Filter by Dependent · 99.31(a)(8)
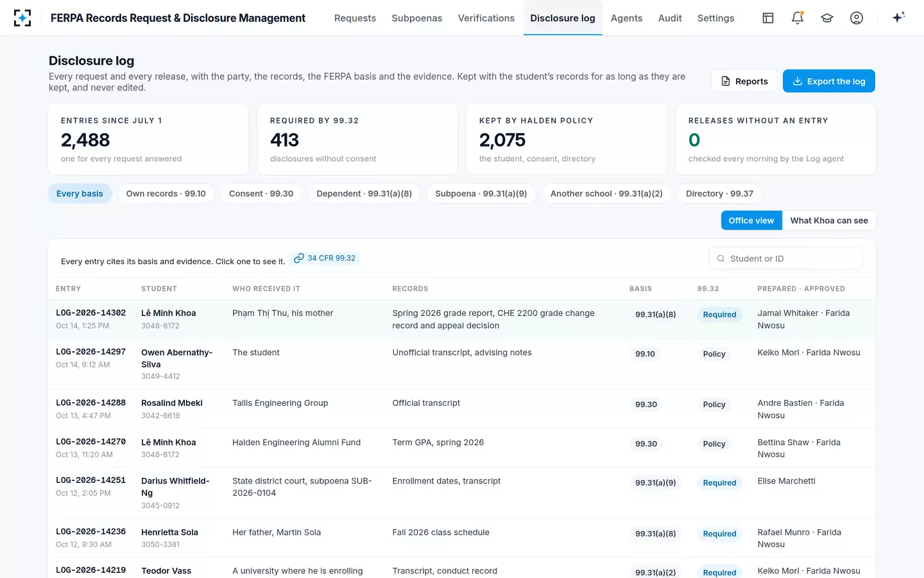Screen dimensions: 924x578 click(x=364, y=193)
